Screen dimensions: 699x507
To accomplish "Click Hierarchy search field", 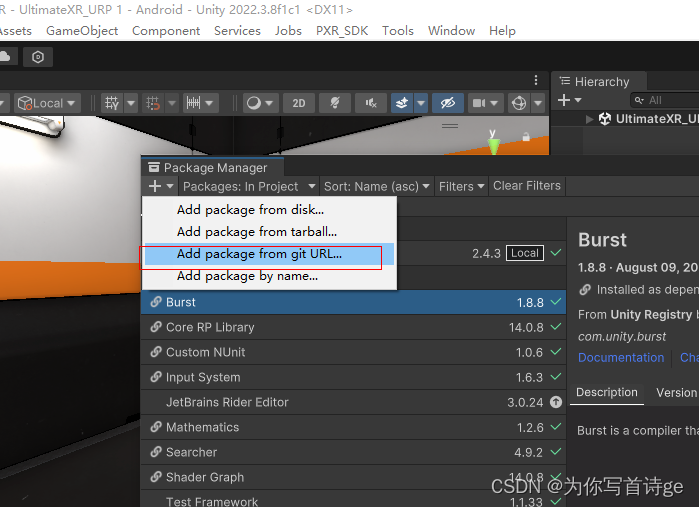I will point(664,100).
